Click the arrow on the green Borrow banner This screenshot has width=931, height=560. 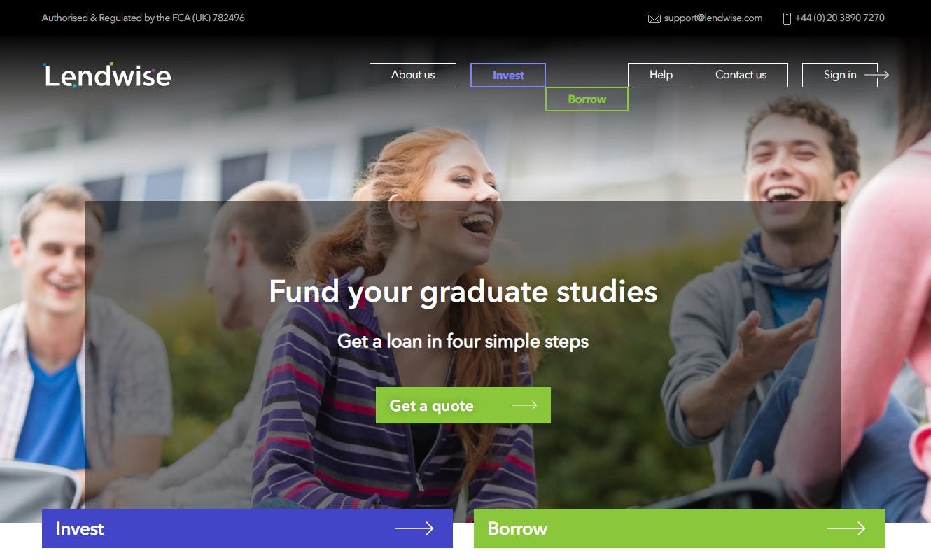(x=846, y=528)
